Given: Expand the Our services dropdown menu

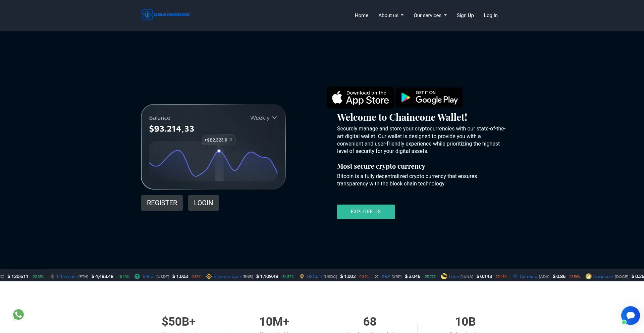Looking at the screenshot, I should point(430,15).
